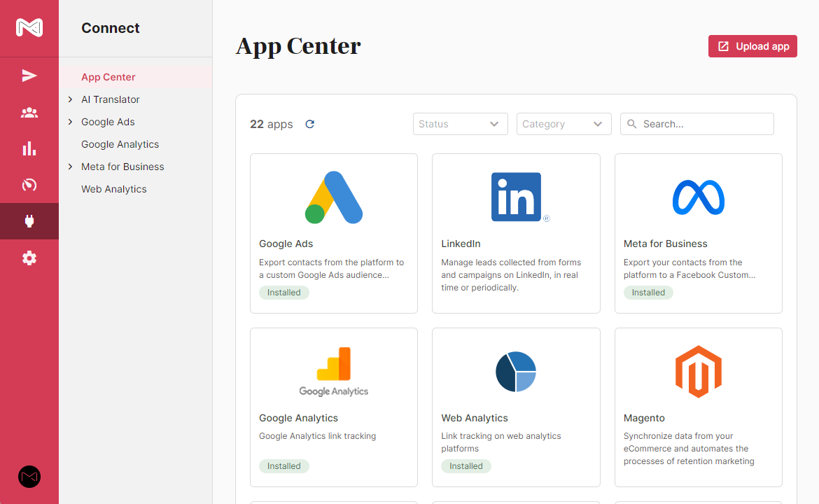Open the black account avatar in the sidebar

pyautogui.click(x=29, y=477)
